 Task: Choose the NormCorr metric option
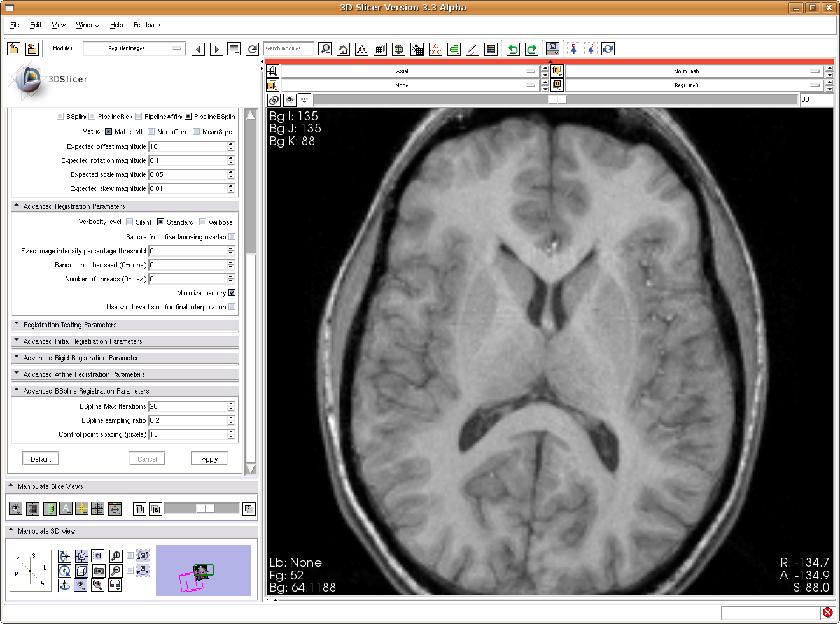click(151, 132)
